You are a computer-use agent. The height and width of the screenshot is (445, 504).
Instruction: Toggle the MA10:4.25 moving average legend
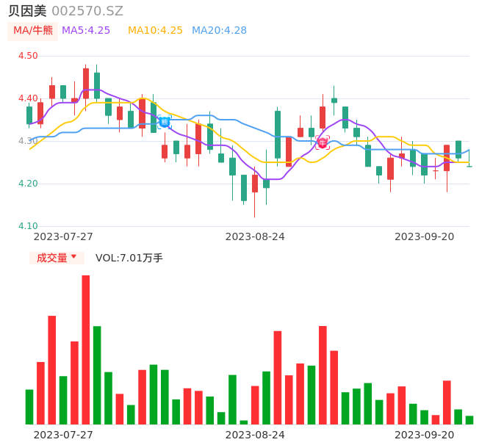pos(155,31)
